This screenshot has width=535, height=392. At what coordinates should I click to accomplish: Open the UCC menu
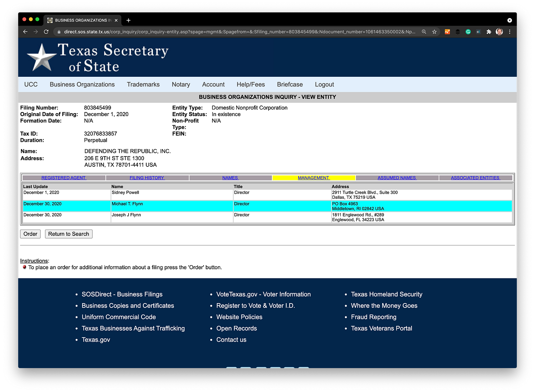[31, 84]
